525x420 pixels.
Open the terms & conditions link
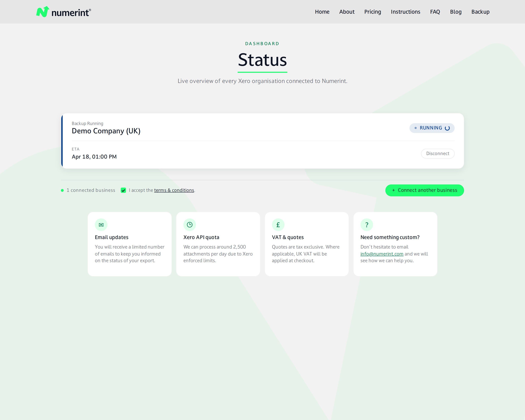click(174, 190)
